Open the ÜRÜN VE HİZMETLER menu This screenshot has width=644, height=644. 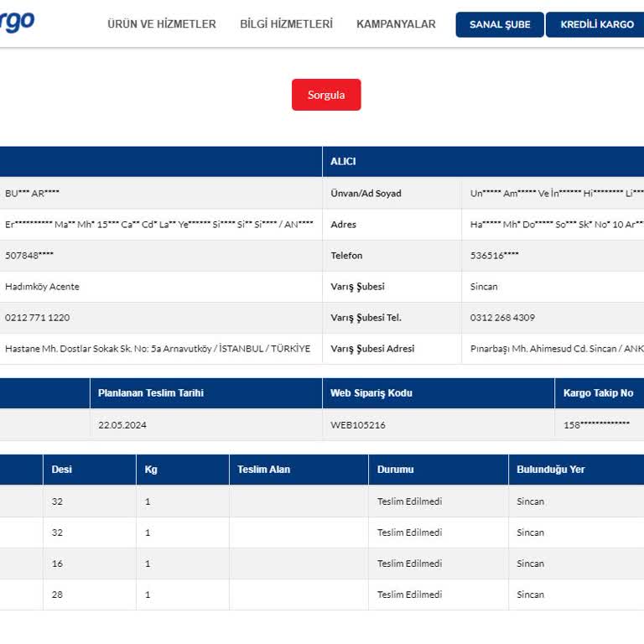pyautogui.click(x=161, y=24)
